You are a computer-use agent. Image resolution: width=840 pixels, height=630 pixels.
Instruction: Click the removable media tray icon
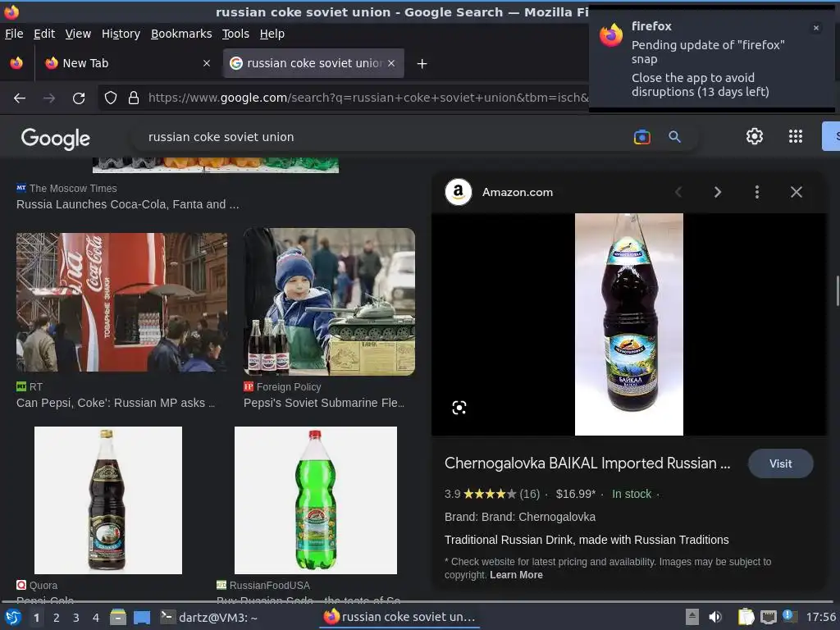[x=692, y=617]
